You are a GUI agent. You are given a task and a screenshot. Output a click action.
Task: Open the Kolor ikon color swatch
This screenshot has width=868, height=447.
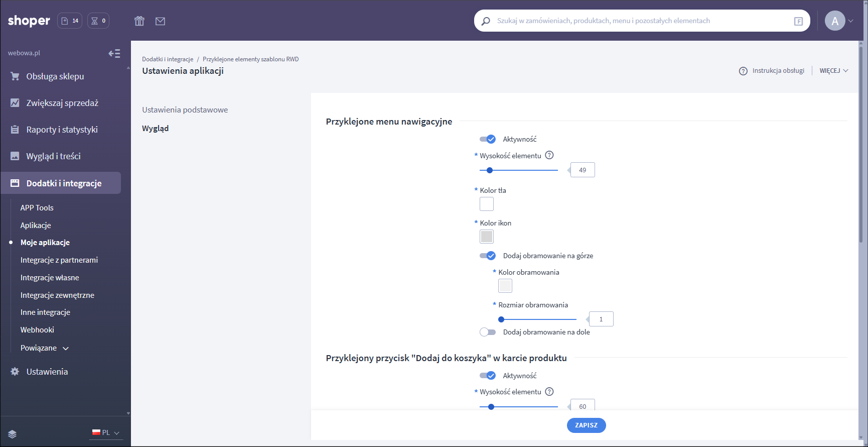coord(487,237)
